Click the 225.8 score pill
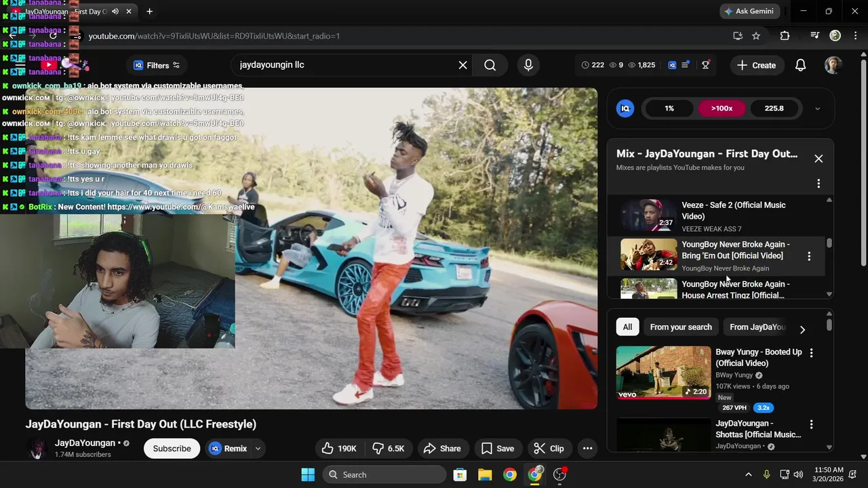The height and width of the screenshot is (488, 868). [x=774, y=108]
